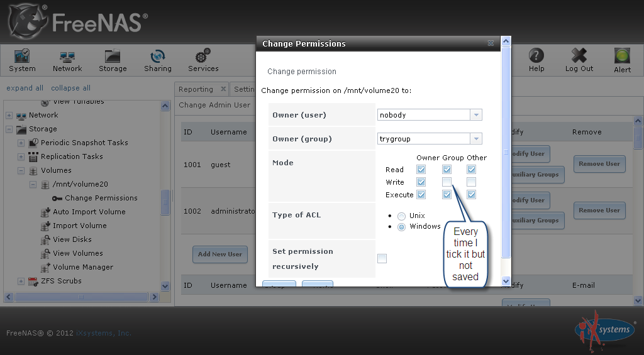Open the System toolbar icon
Image resolution: width=644 pixels, height=355 pixels.
pyautogui.click(x=22, y=55)
